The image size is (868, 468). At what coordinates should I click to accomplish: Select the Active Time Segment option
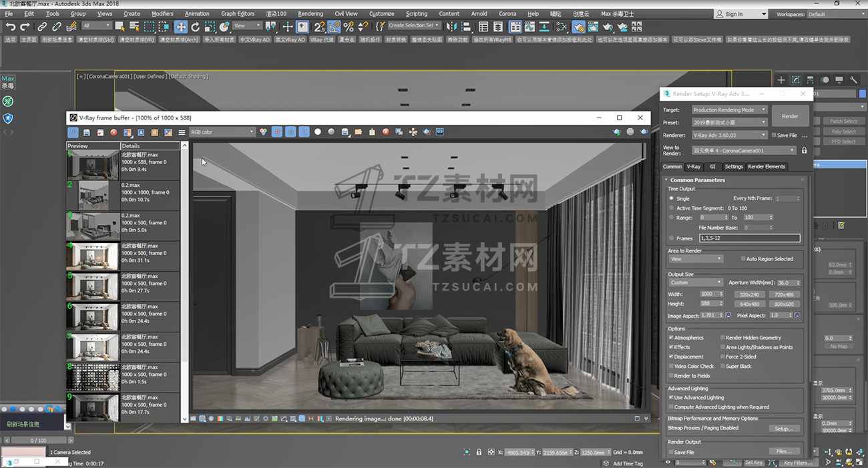tap(672, 208)
